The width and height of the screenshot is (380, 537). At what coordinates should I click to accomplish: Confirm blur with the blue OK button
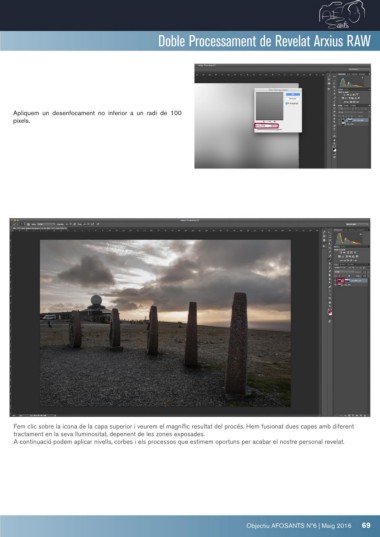293,94
